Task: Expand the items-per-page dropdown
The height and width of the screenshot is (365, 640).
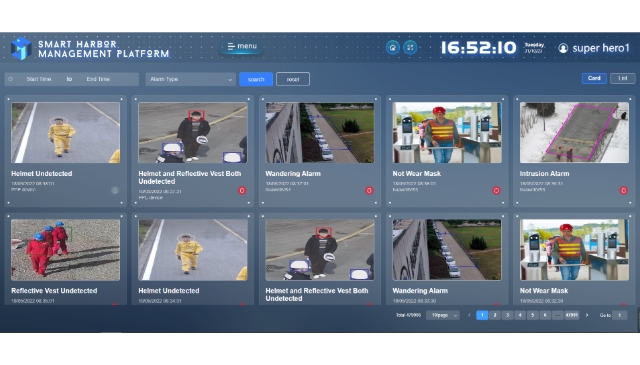Action: tap(443, 315)
